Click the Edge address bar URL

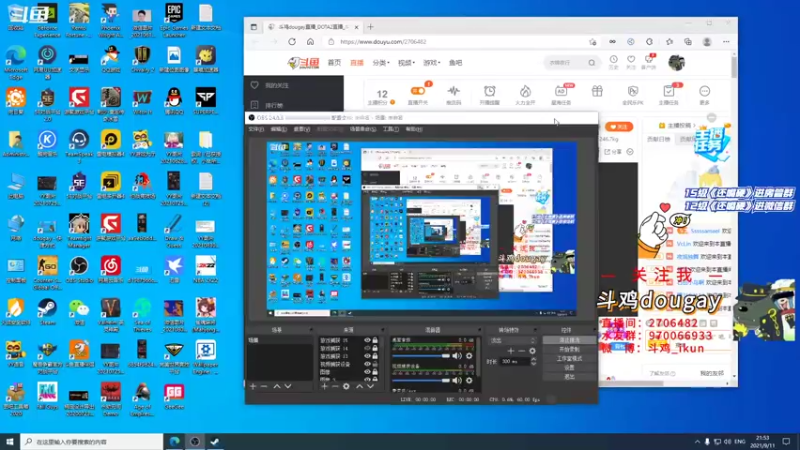tap(383, 42)
